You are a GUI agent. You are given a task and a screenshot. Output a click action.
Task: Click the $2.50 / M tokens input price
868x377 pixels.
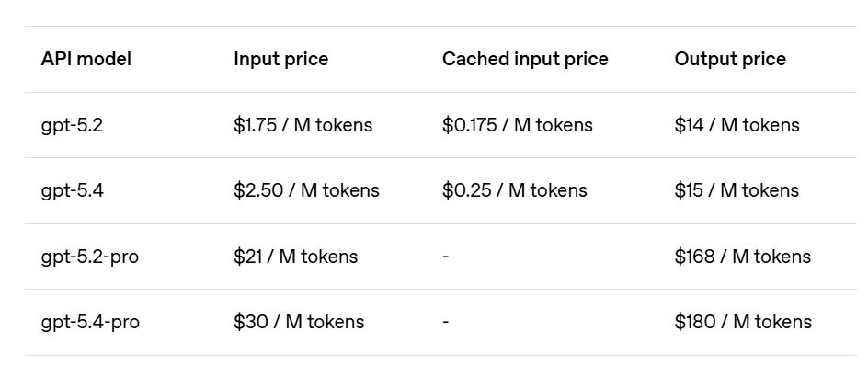(x=306, y=190)
